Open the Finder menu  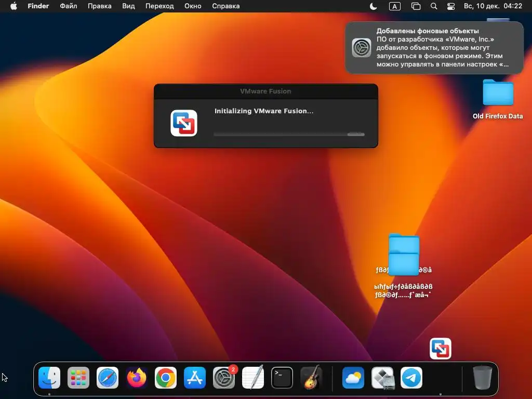38,6
